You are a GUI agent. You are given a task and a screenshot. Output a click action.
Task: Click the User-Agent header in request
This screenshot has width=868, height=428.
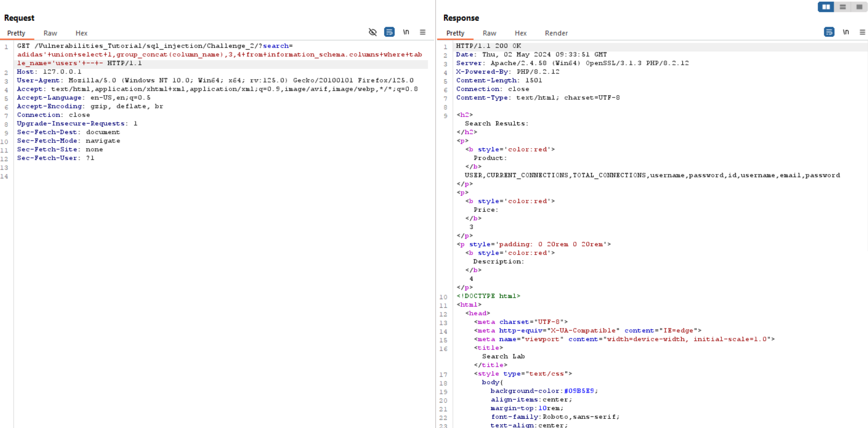[215, 80]
